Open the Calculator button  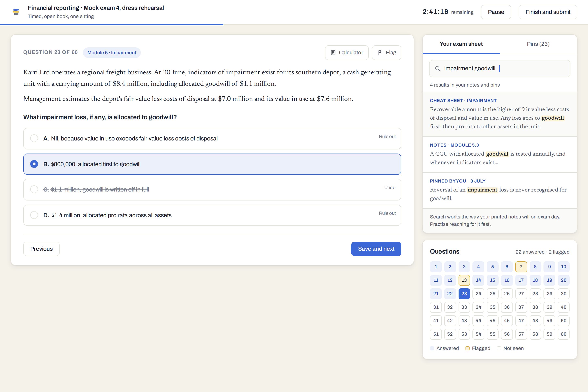[x=347, y=53]
